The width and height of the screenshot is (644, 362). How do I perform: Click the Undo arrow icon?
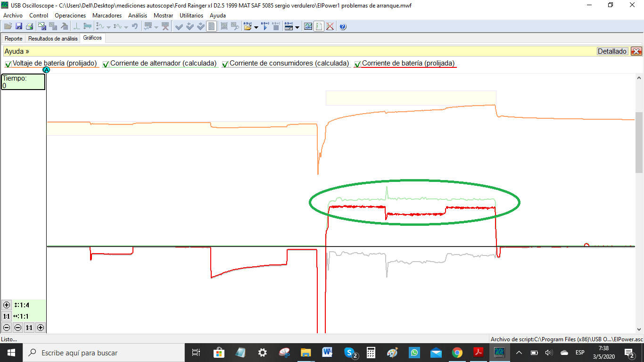[x=135, y=26]
